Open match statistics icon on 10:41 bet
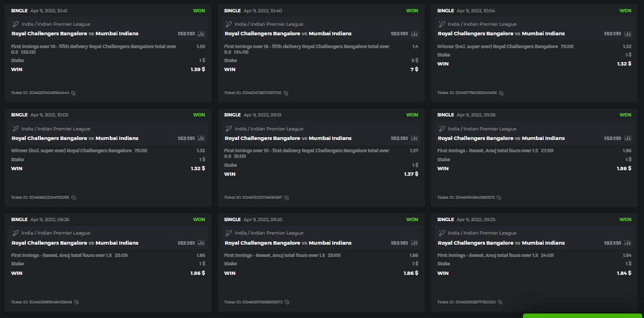Screen dimensions: 644x318 point(201,34)
